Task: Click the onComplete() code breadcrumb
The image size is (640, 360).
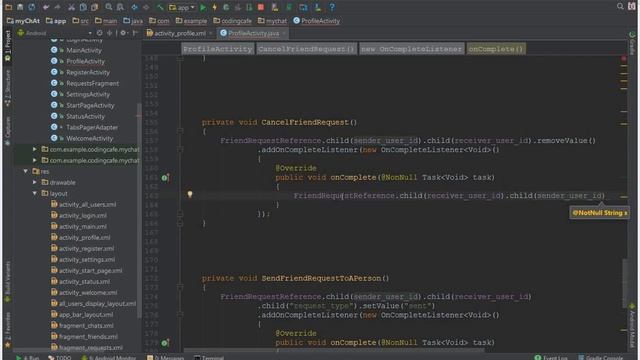Action: pos(496,49)
